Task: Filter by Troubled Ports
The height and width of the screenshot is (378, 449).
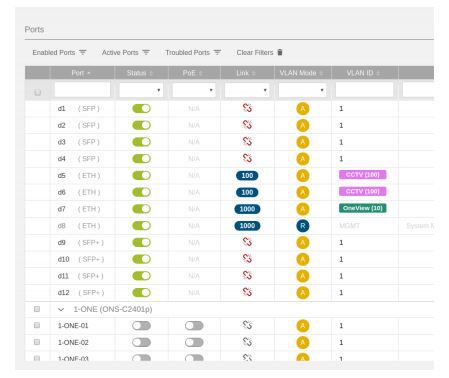Action: 193,52
